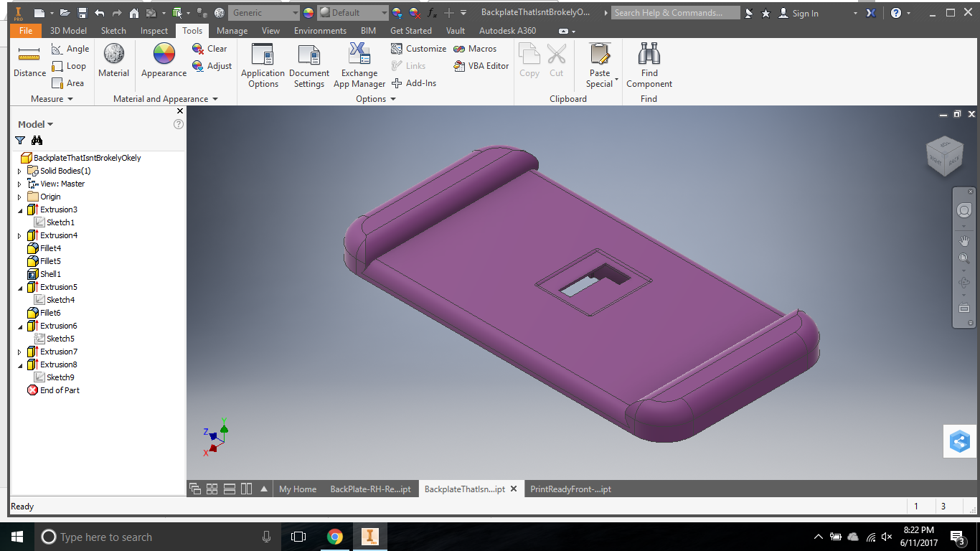Open the Inspect ribbon tab
The height and width of the screenshot is (551, 980).
click(154, 31)
